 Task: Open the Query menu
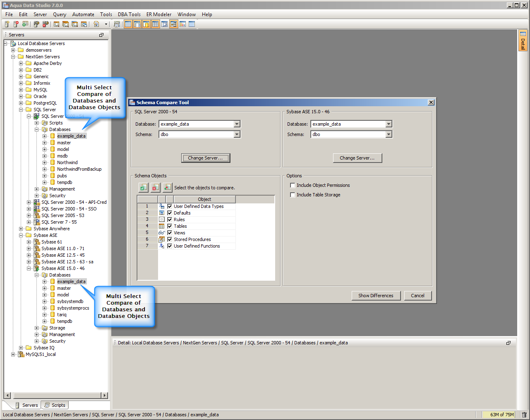coord(60,14)
